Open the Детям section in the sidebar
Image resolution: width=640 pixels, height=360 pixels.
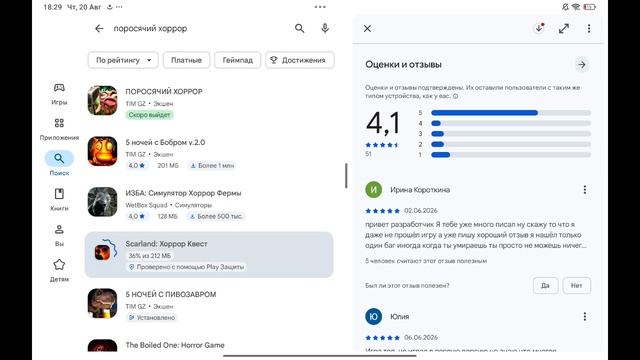click(x=59, y=271)
